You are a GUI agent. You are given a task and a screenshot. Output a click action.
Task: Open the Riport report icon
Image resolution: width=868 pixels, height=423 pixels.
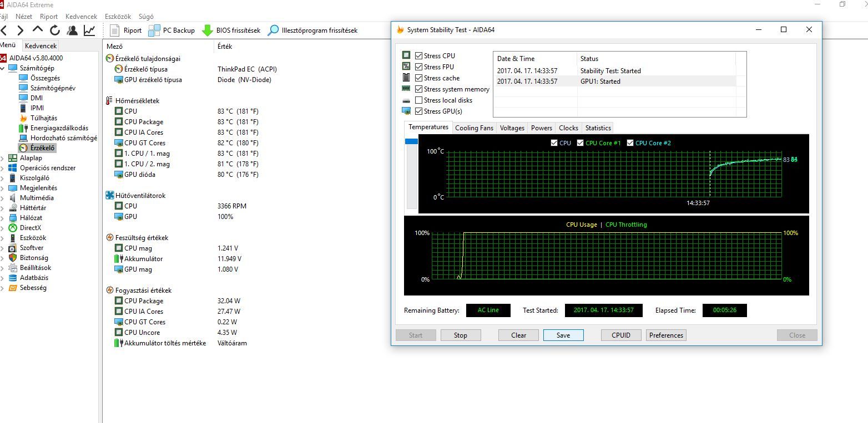point(115,30)
